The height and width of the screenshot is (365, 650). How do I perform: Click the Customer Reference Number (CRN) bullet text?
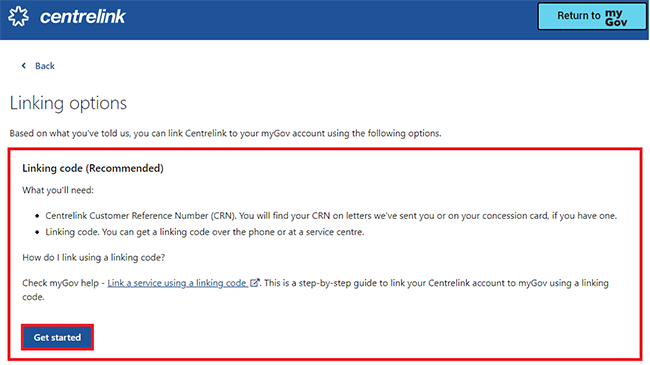pos(331,216)
